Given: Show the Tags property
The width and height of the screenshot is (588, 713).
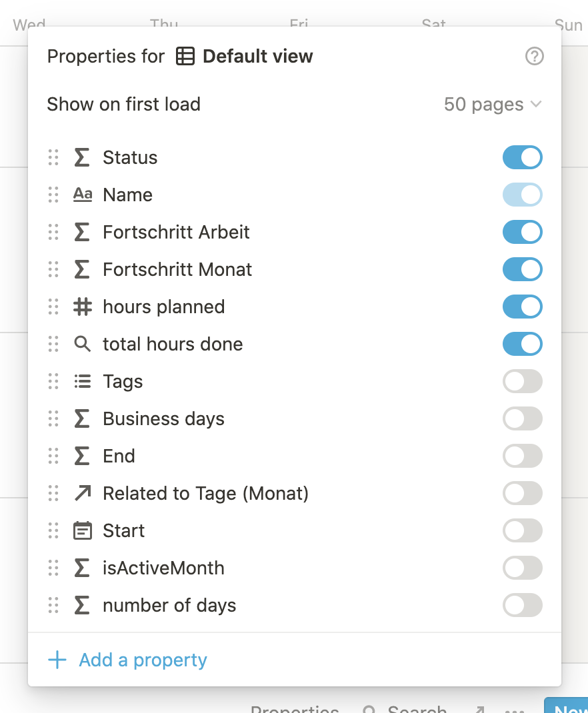Looking at the screenshot, I should tap(522, 381).
